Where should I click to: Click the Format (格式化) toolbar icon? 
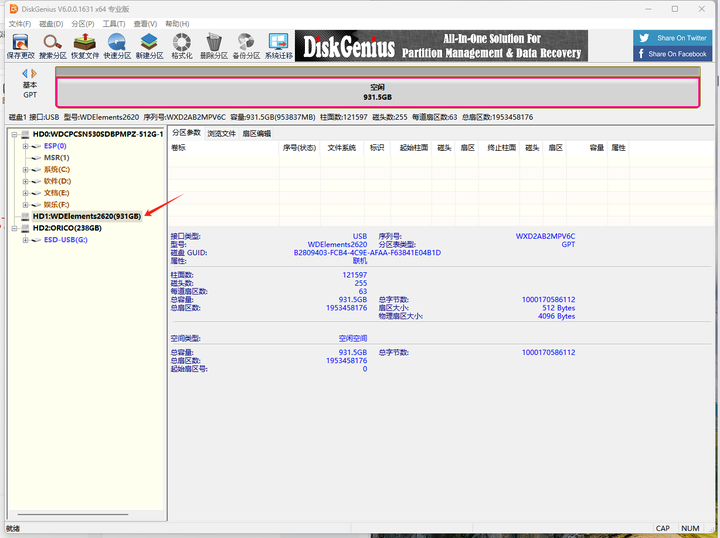[182, 46]
